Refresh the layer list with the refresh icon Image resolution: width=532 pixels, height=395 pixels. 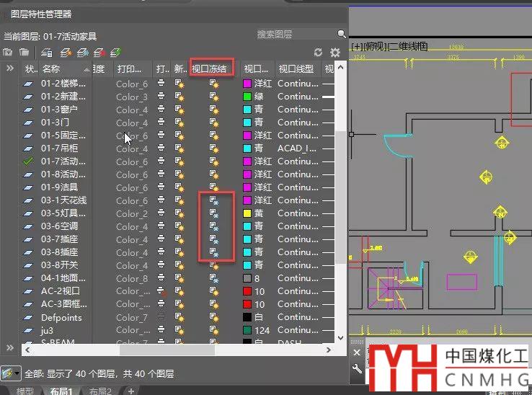click(318, 53)
